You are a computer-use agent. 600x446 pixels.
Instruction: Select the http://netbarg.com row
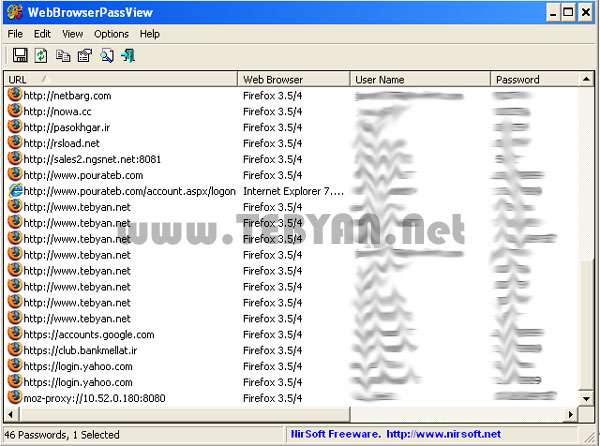291,95
